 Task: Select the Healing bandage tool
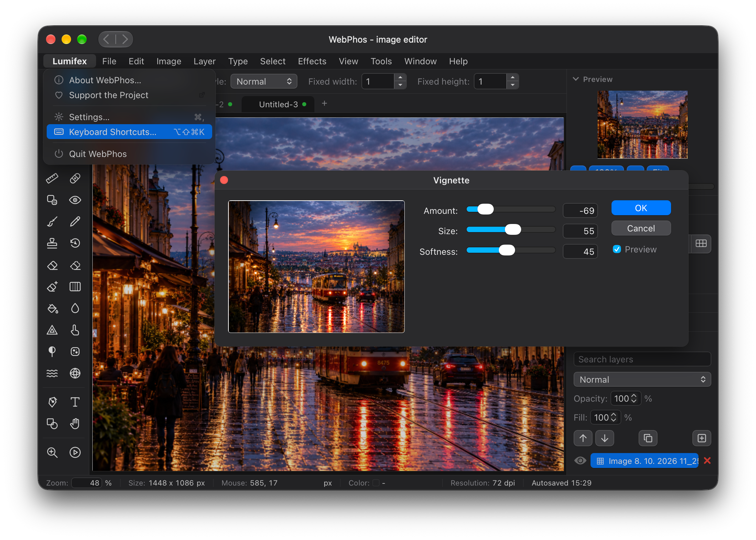point(75,178)
